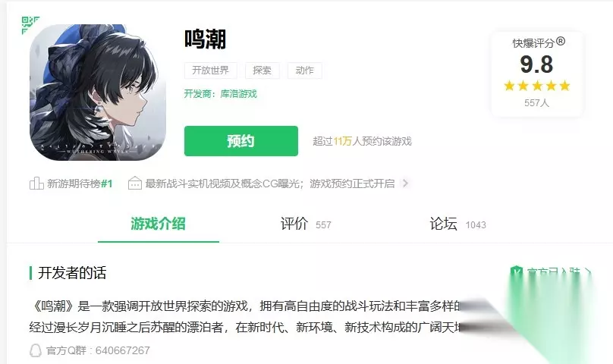The width and height of the screenshot is (613, 364).
Task: Click the green 预约 reservation button
Action: point(240,141)
